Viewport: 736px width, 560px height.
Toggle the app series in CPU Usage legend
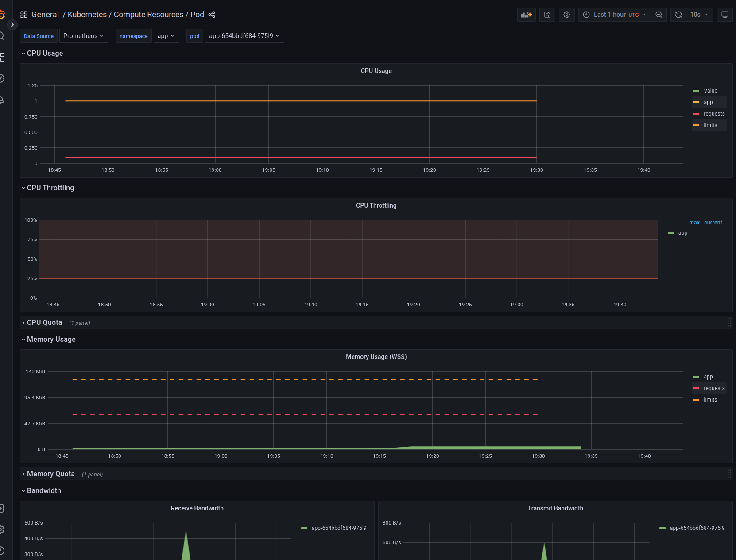pyautogui.click(x=708, y=102)
